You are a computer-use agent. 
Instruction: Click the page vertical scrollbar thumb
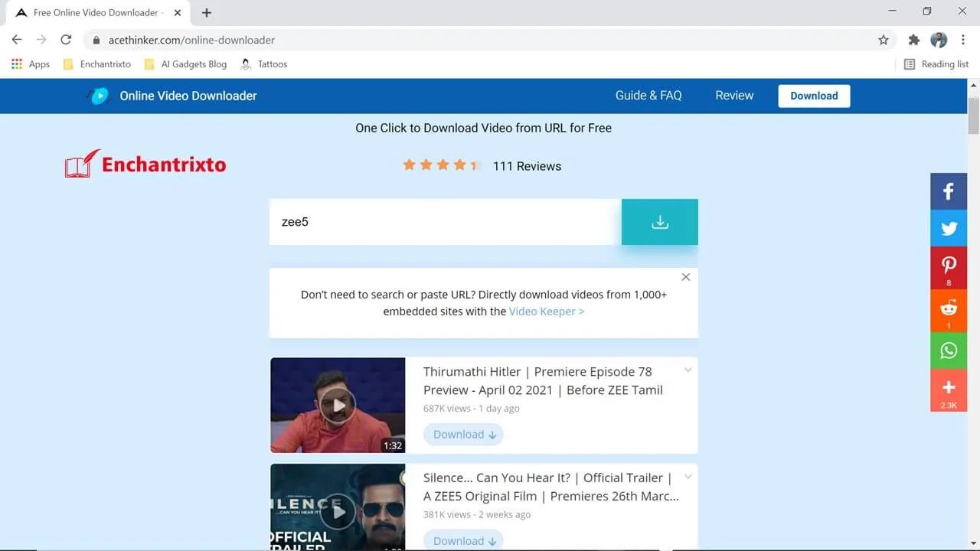pyautogui.click(x=974, y=116)
